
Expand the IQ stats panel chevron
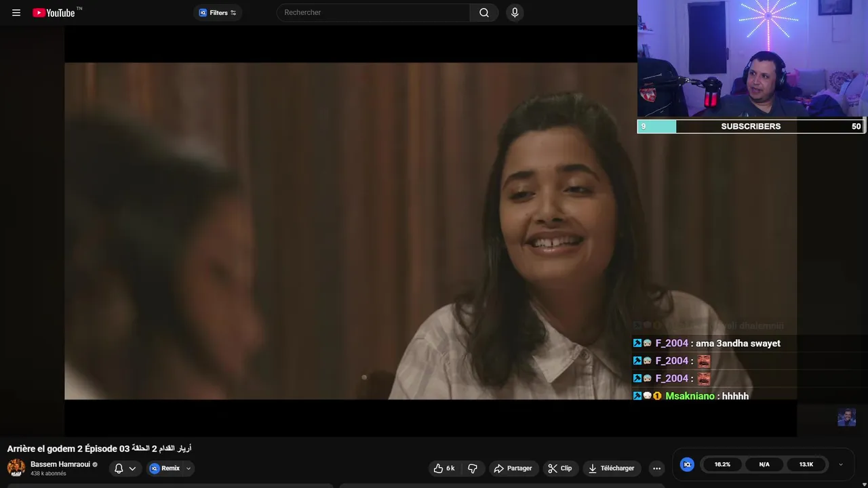841,464
